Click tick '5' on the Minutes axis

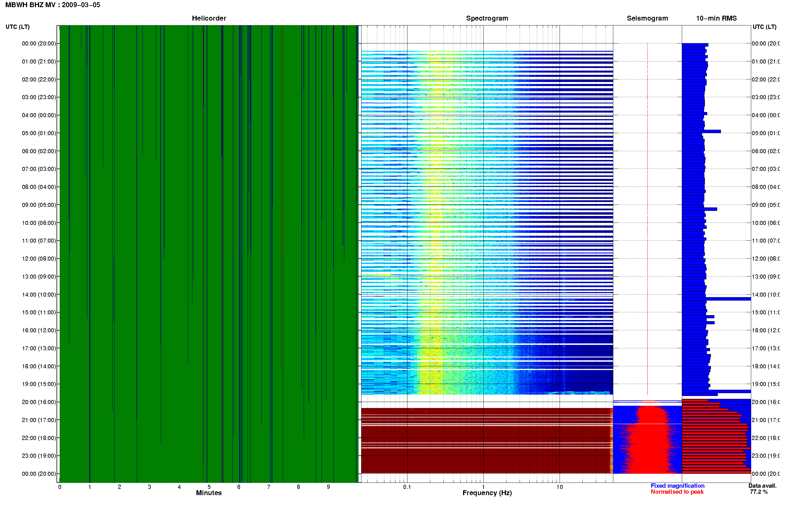point(209,487)
